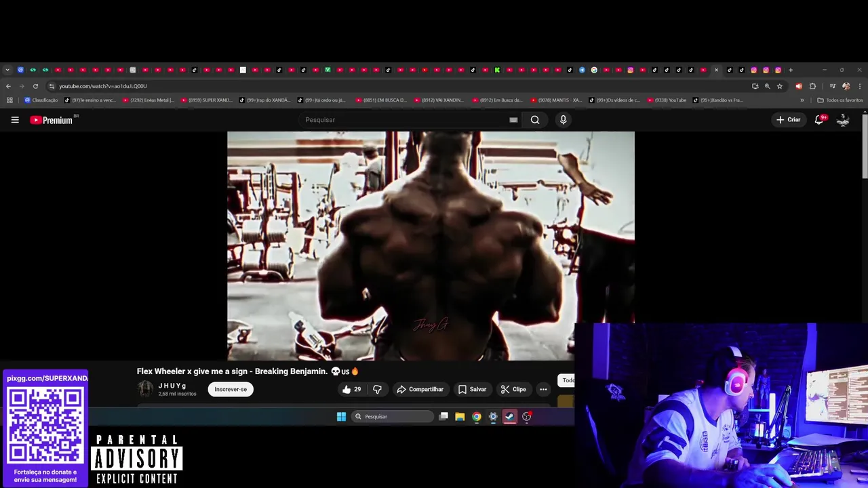This screenshot has height=488, width=868.
Task: Open a new browser tab with plus
Action: pyautogui.click(x=791, y=70)
